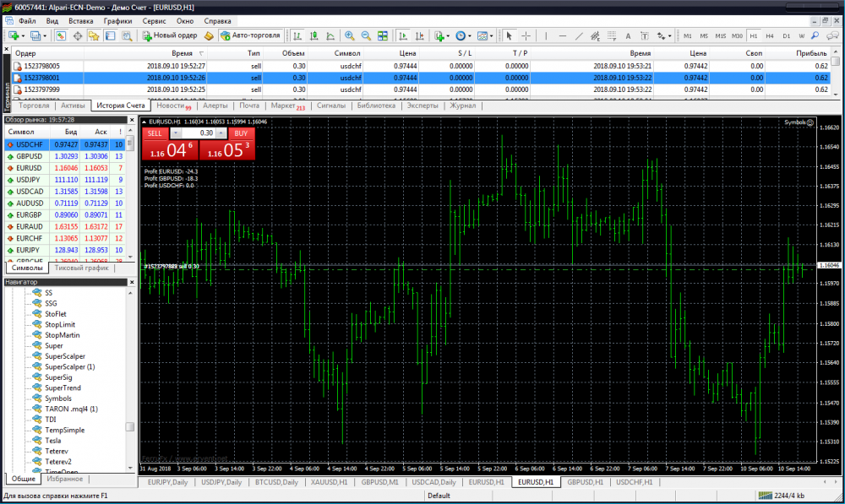
Task: Tile chart windows icon
Action: [383, 35]
